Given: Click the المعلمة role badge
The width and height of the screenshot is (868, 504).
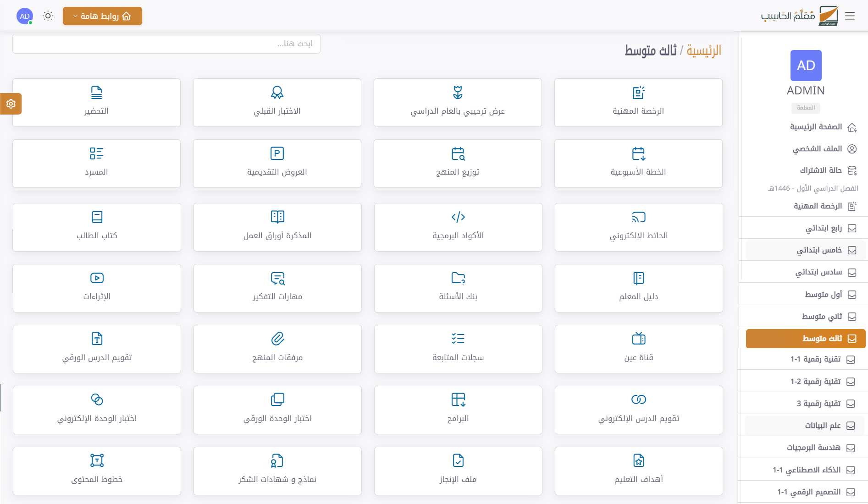Looking at the screenshot, I should (x=806, y=108).
